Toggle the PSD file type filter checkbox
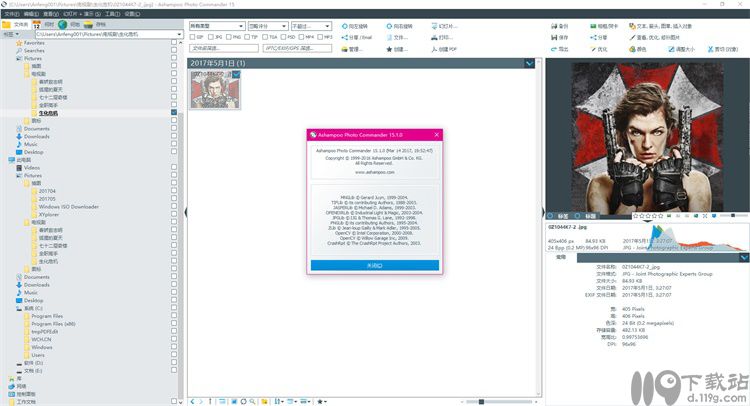 point(283,37)
